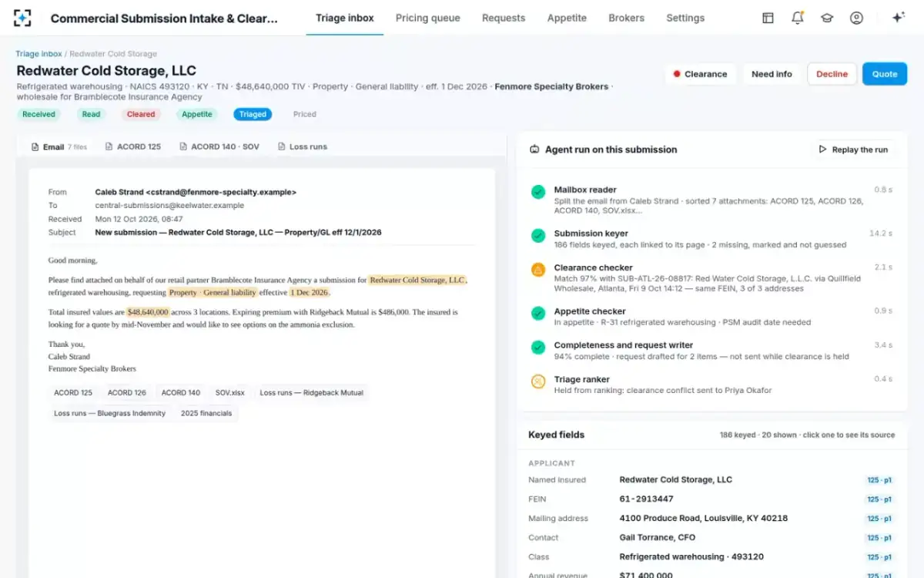Click the email subject line text
924x578 pixels.
coord(238,232)
